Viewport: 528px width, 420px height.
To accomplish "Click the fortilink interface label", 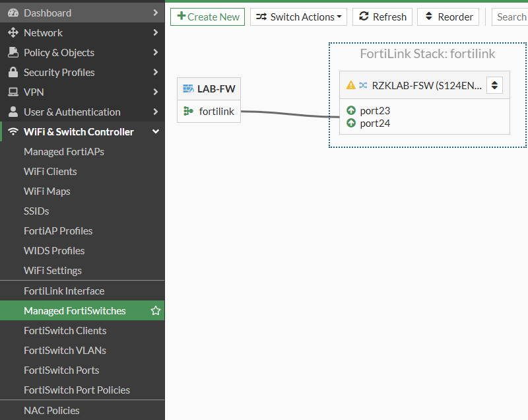I will (216, 111).
